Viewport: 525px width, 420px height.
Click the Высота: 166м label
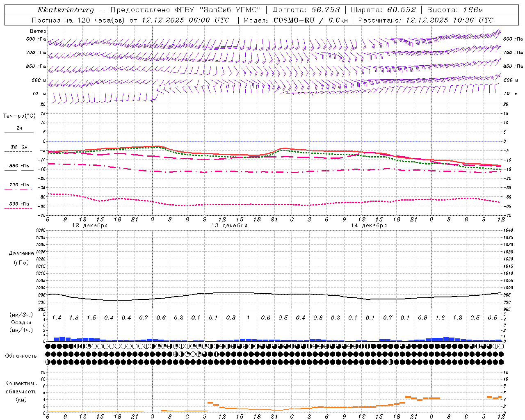click(x=455, y=10)
